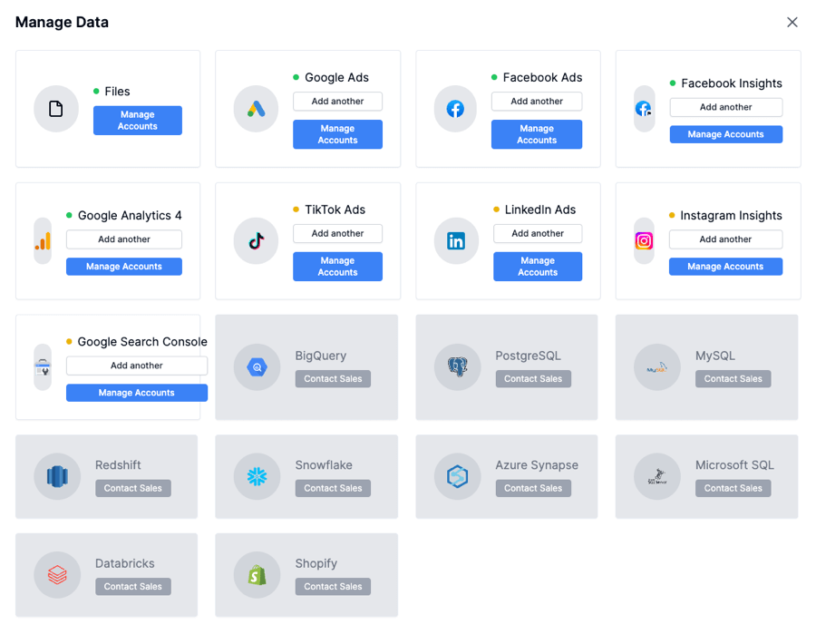Click the Google Ads logo icon

click(x=256, y=109)
